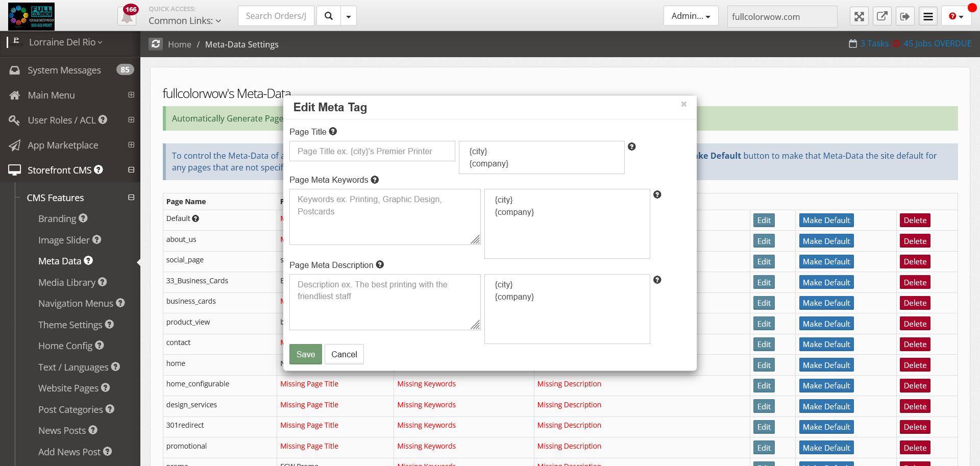Expand the search options caret

click(349, 16)
